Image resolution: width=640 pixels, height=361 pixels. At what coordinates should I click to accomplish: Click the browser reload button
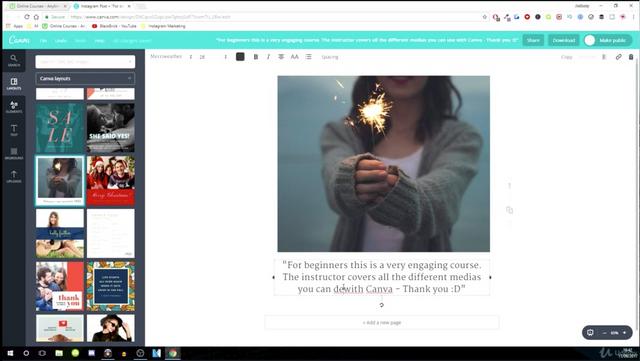click(27, 17)
